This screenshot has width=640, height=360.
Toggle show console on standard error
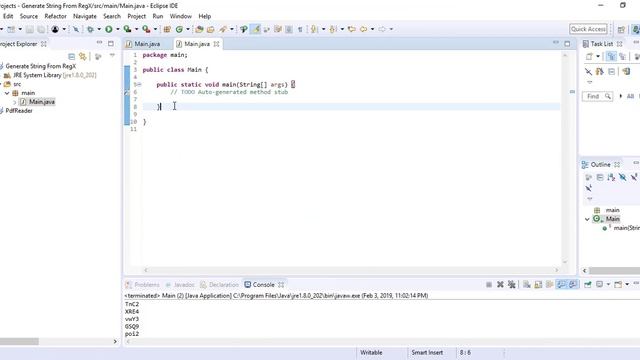click(x=573, y=284)
